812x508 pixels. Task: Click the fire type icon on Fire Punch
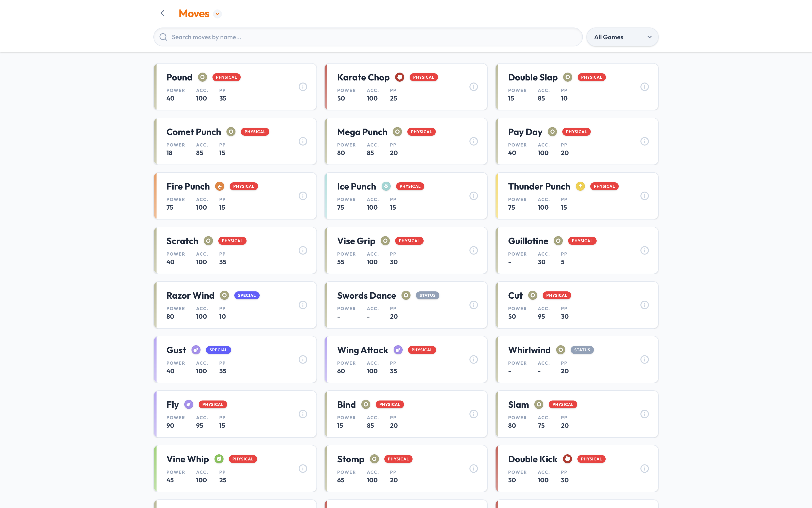[220, 186]
